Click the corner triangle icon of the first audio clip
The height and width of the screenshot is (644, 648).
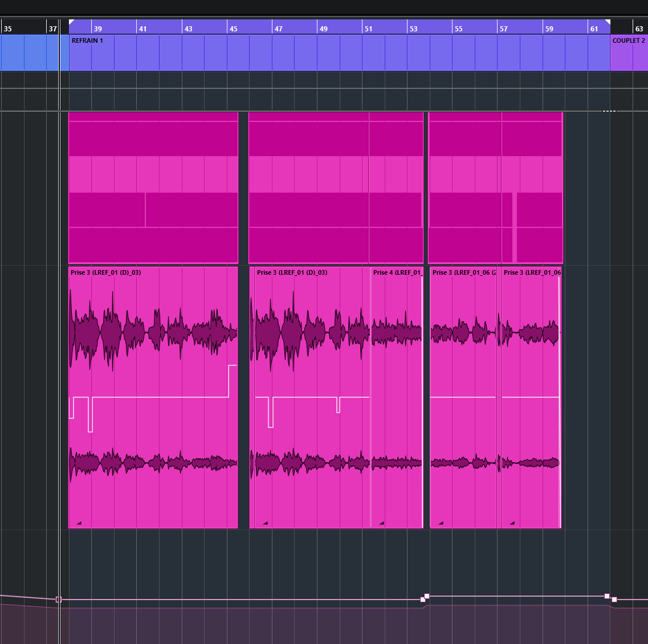click(79, 523)
